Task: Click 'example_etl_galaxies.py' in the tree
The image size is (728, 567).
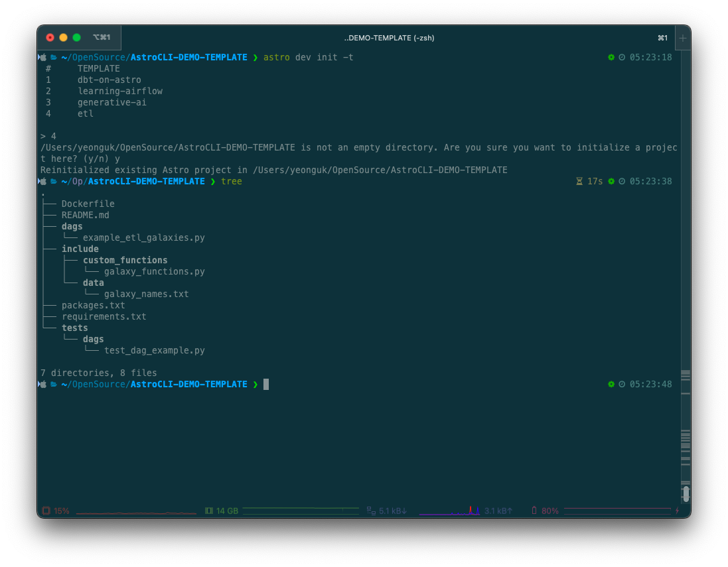Action: coord(144,238)
